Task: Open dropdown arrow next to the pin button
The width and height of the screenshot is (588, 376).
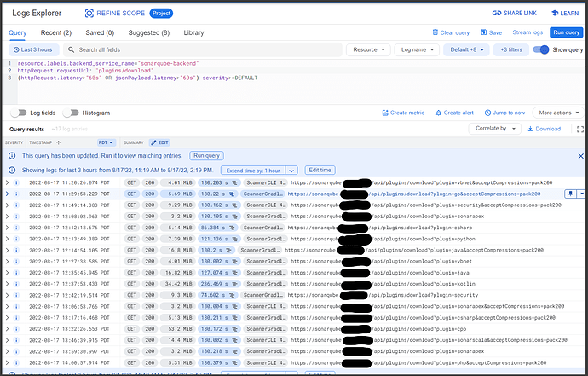Action: pyautogui.click(x=582, y=194)
